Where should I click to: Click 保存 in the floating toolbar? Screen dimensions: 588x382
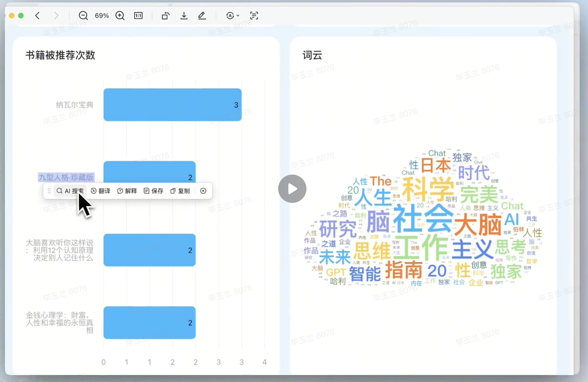coord(154,191)
